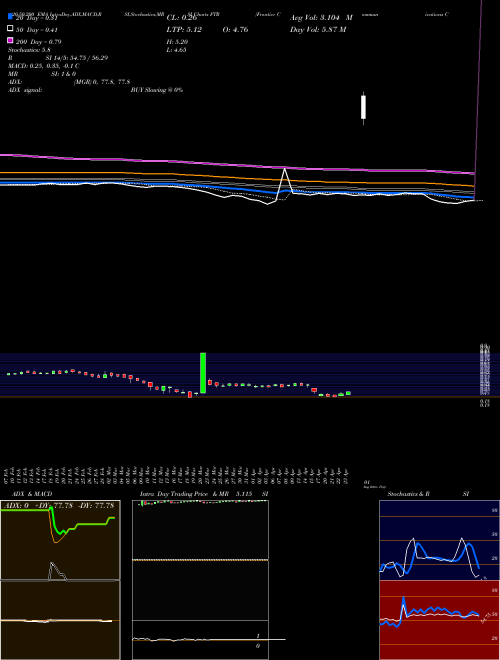Click the 'H: 5.20' high price value
The image size is (500, 660).
click(x=177, y=42)
